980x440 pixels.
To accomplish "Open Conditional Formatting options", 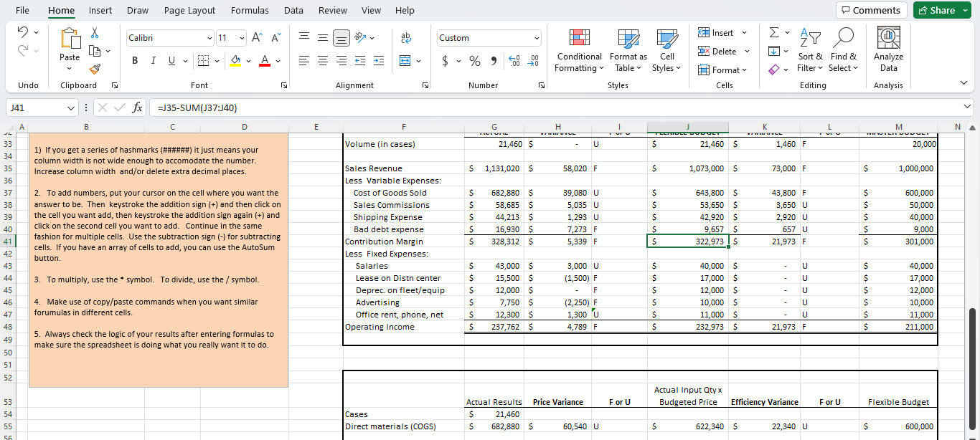I will pos(579,50).
